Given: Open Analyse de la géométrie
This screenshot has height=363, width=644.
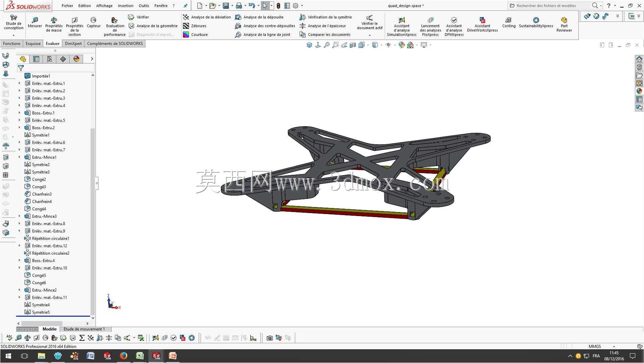Looking at the screenshot, I should (x=153, y=26).
